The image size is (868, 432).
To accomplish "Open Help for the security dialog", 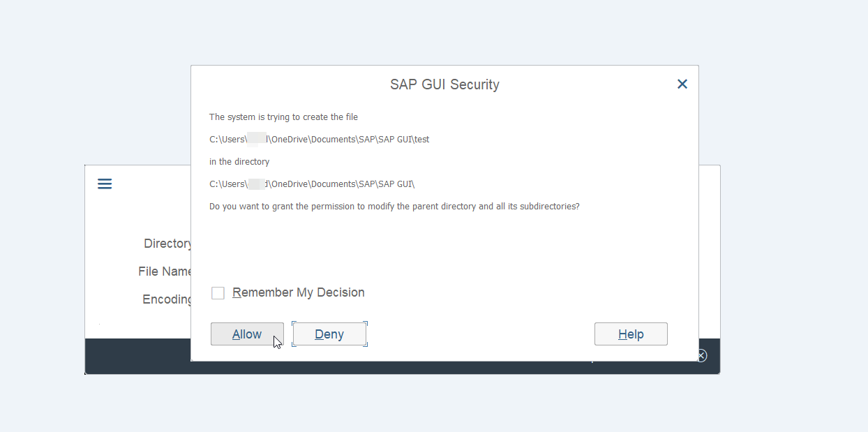I will pyautogui.click(x=631, y=334).
